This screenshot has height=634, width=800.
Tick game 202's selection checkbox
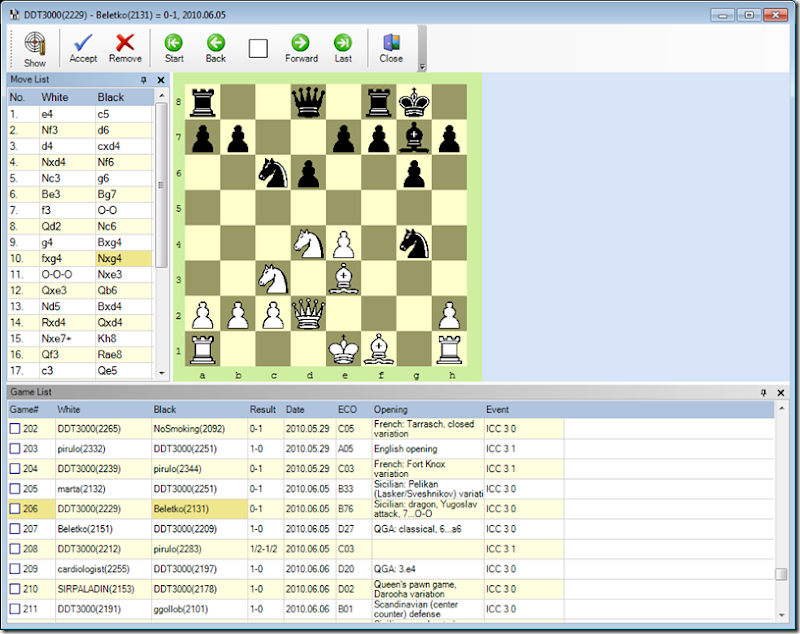[13, 428]
